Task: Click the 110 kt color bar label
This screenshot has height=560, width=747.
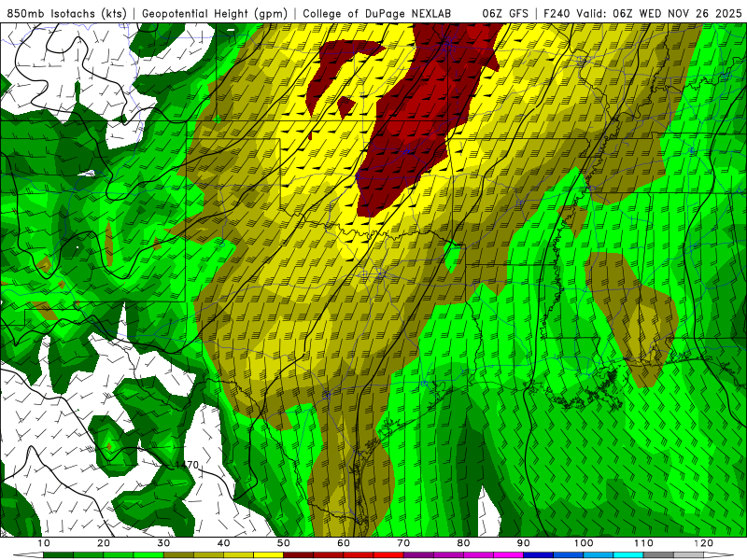Action: coord(643,543)
